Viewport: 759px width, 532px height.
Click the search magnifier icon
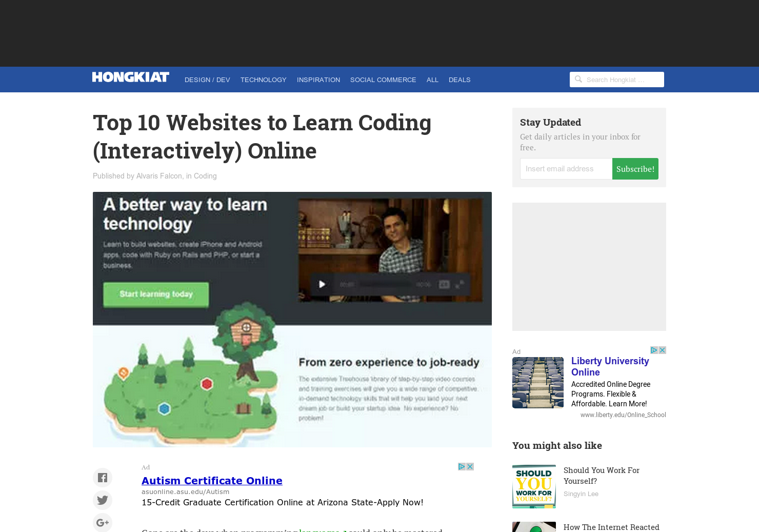click(578, 79)
